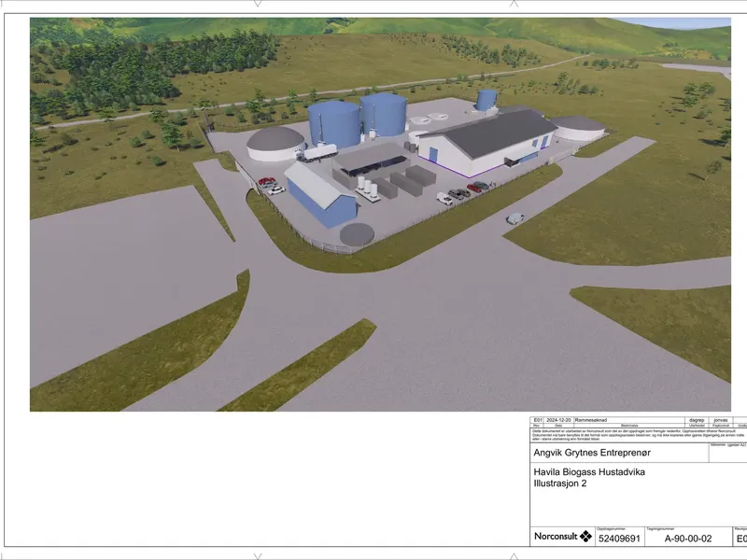Click the 'Illustrasjon 2' drawing title
The width and height of the screenshot is (747, 560).
[x=559, y=483]
